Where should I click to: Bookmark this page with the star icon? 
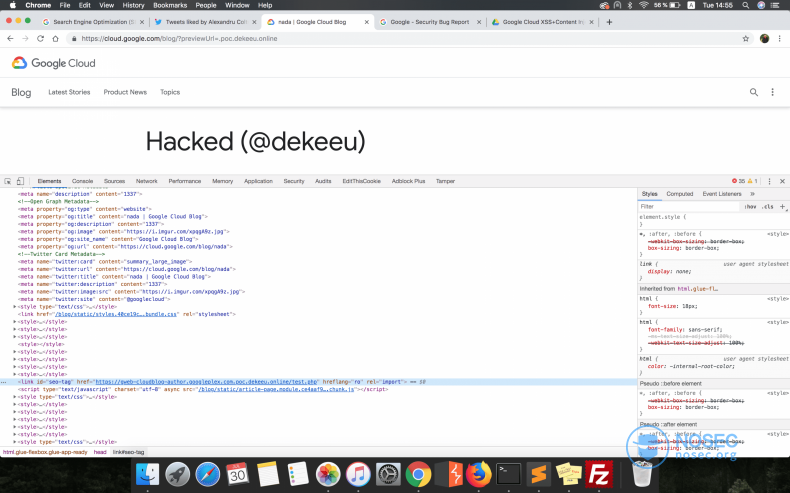coord(746,39)
